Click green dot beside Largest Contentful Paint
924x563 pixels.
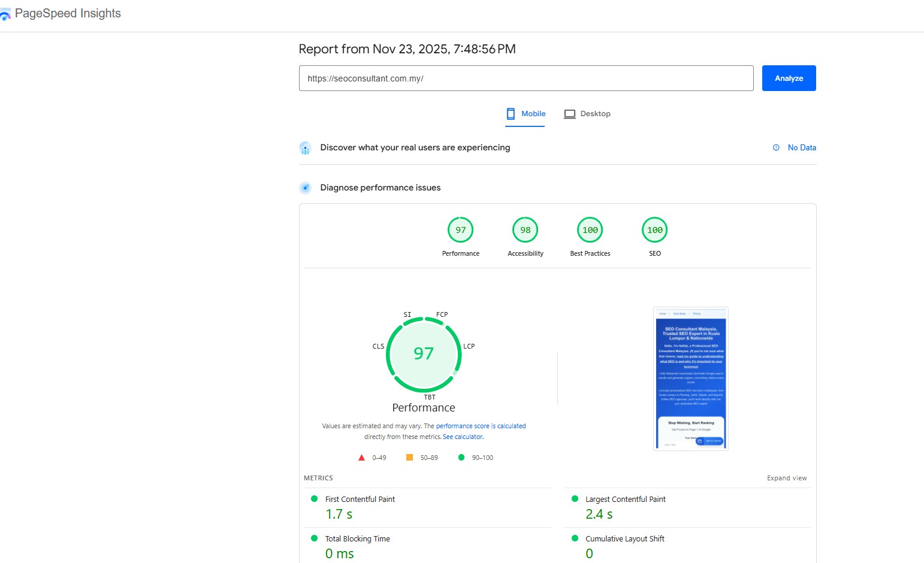[x=575, y=498]
